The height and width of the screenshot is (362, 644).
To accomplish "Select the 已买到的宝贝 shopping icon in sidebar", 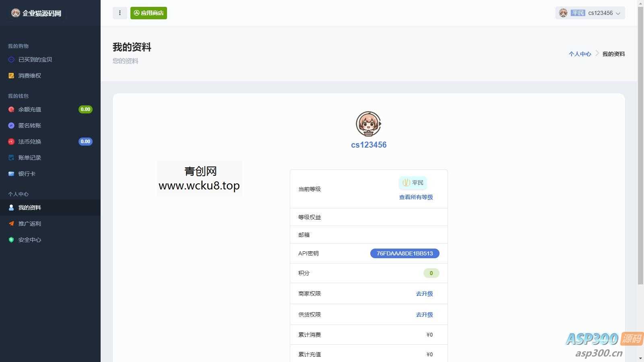I will (x=11, y=59).
